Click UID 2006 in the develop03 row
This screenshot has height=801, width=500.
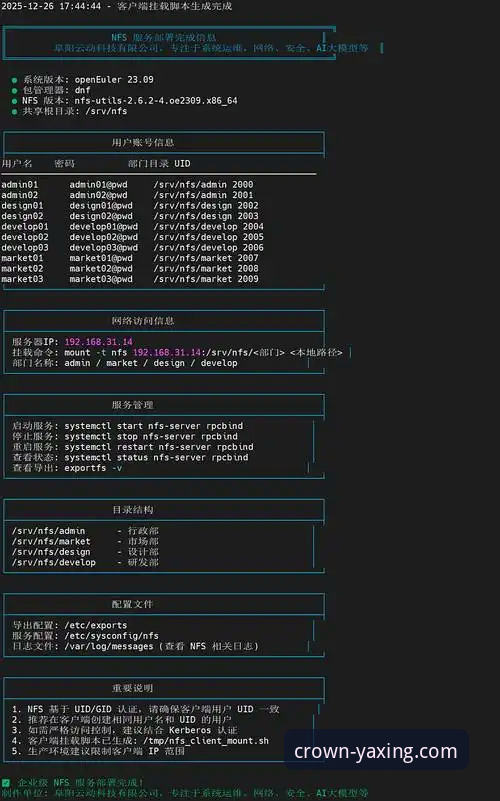click(253, 247)
